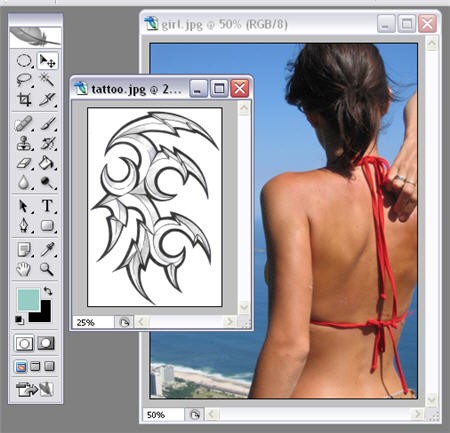
Task: Open status menu arrow in tattoo.jpg window
Action: (124, 322)
